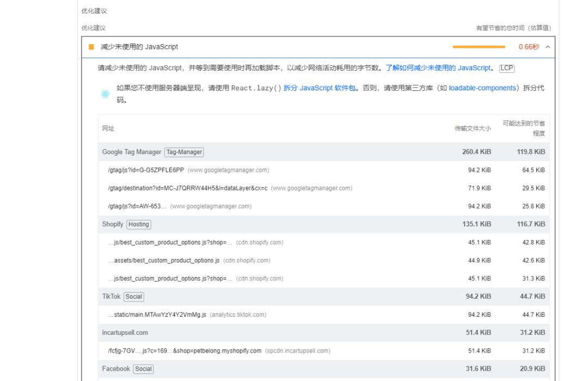Expand the Shopify row details
Image resolution: width=588 pixels, height=381 pixels.
coord(112,224)
